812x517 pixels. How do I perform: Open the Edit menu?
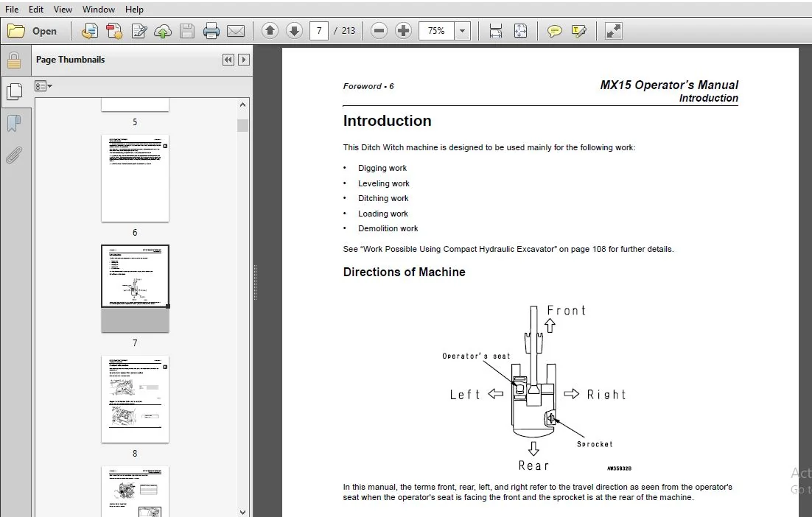point(36,10)
